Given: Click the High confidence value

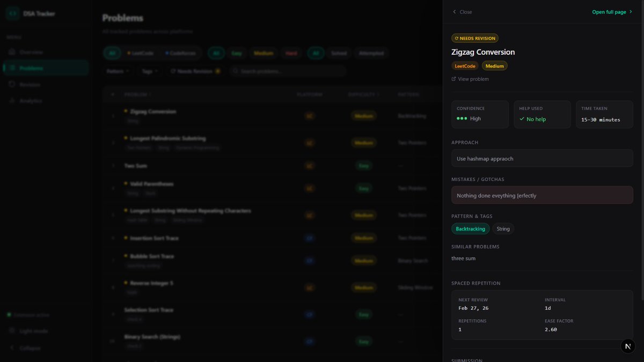Looking at the screenshot, I should pos(475,119).
